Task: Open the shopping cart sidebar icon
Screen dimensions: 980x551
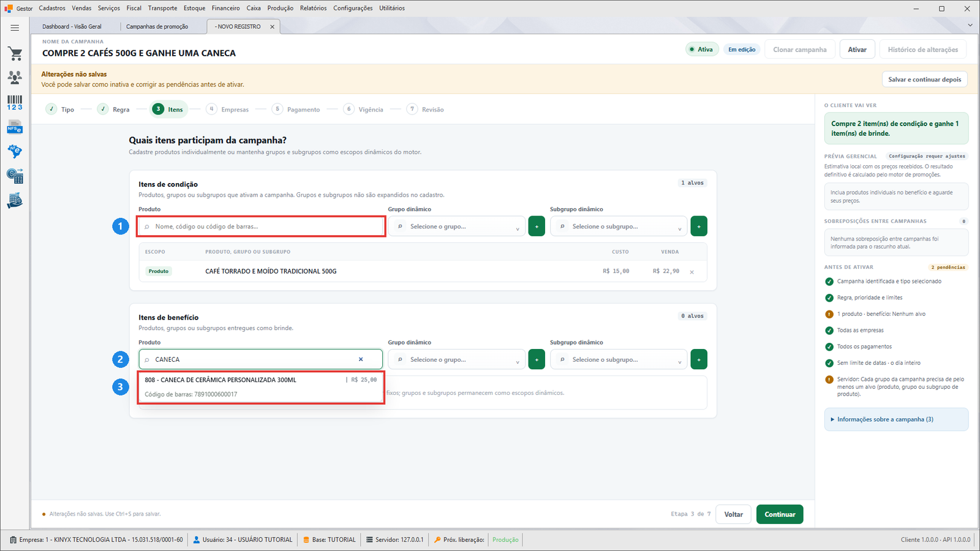Action: click(15, 54)
